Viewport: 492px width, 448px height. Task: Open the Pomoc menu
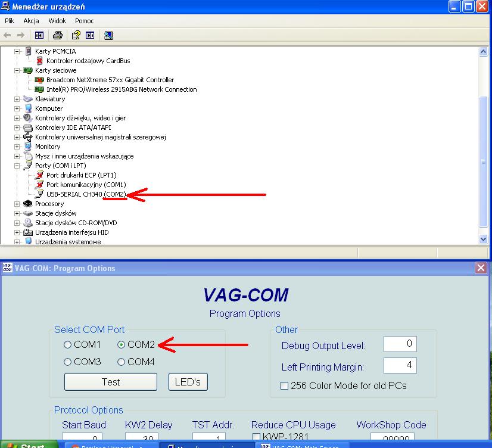84,21
